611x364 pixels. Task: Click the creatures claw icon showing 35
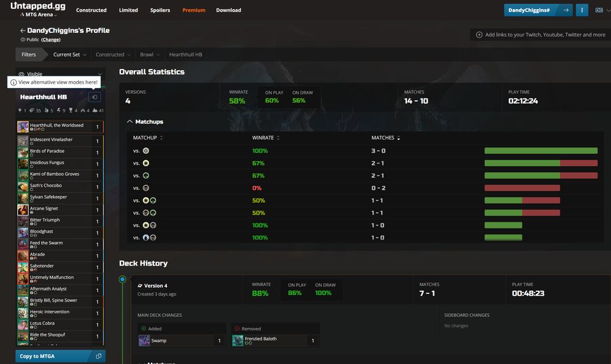click(x=32, y=111)
